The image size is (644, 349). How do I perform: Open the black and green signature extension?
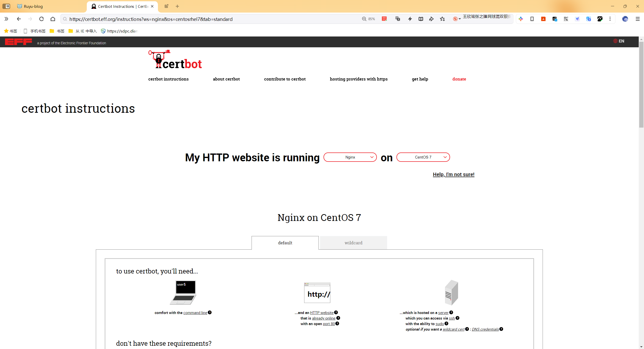pos(600,19)
